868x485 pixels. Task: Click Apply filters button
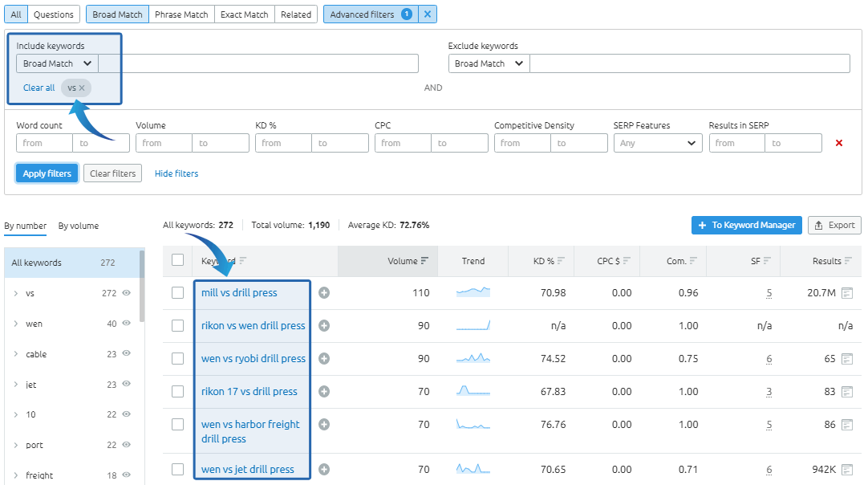tap(47, 173)
